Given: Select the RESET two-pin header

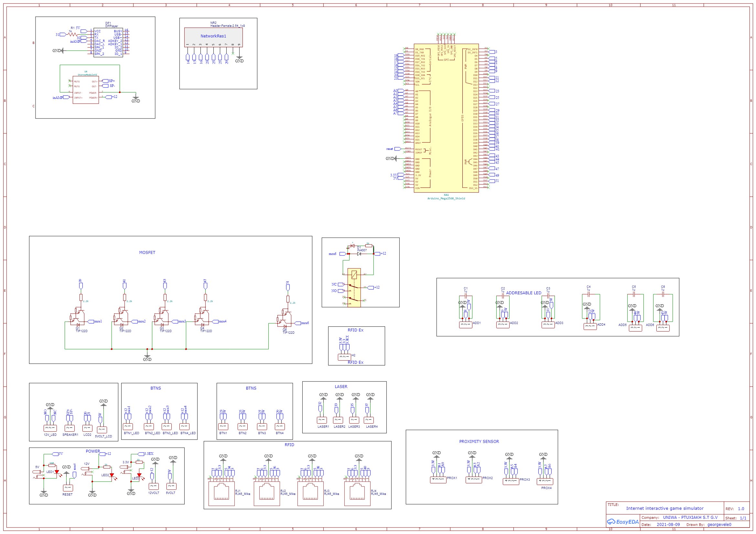Looking at the screenshot, I should click(x=68, y=488).
